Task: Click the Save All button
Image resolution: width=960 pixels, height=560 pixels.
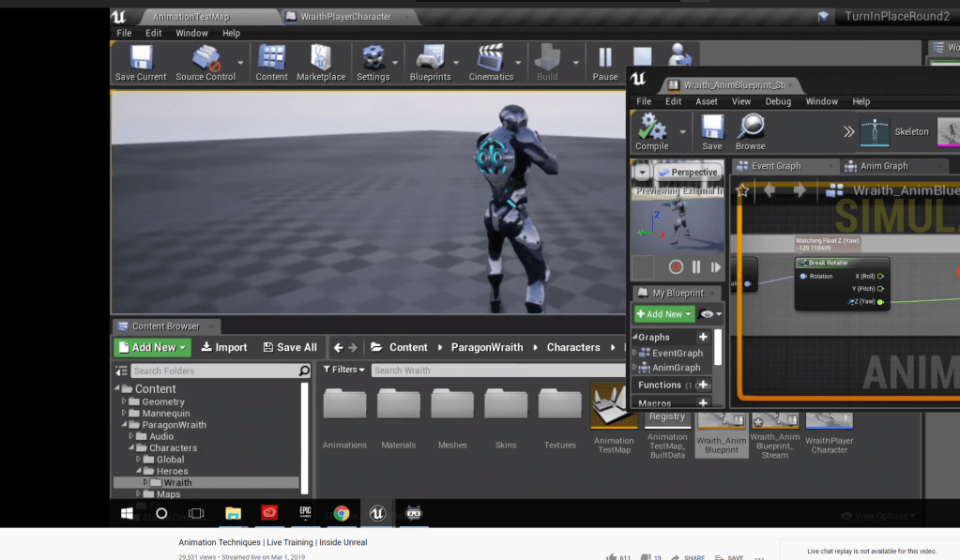Action: pos(290,347)
